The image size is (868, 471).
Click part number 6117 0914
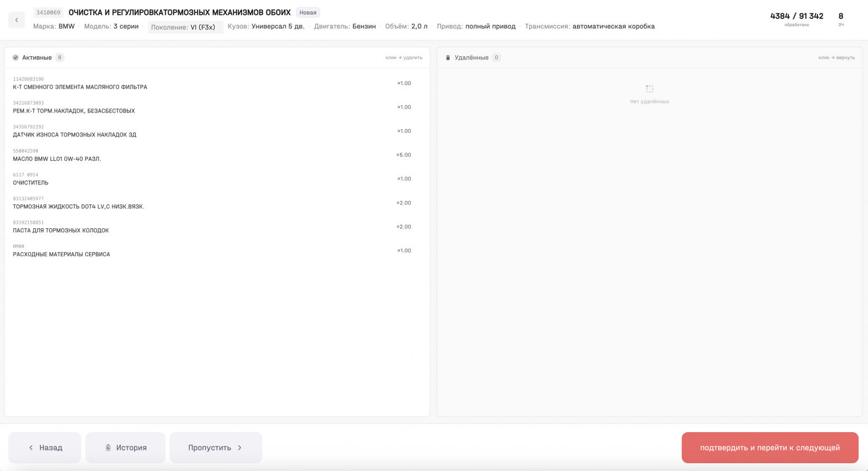click(26, 175)
